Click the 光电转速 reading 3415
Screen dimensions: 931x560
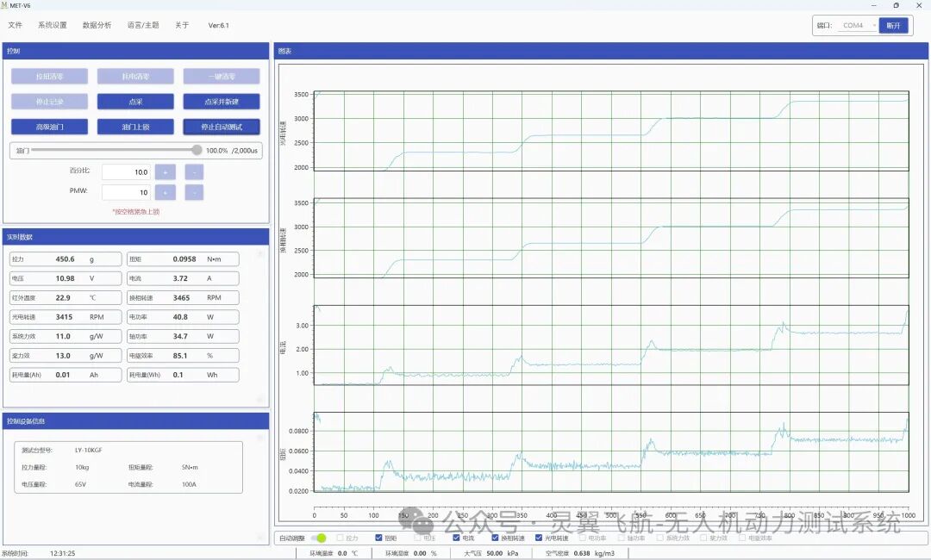pos(64,317)
